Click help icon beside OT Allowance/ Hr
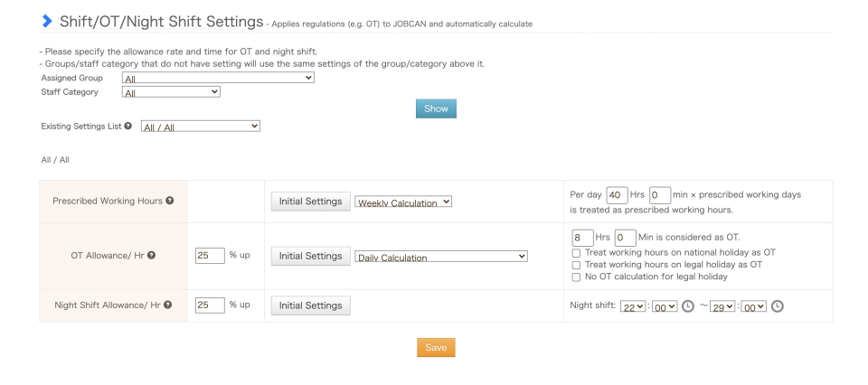Image resolution: width=868 pixels, height=385 pixels. tap(151, 256)
